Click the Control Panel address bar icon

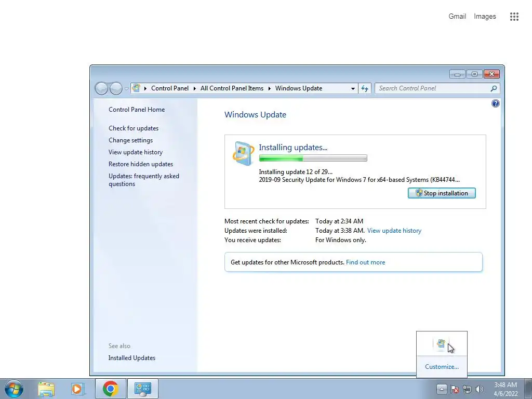point(136,88)
